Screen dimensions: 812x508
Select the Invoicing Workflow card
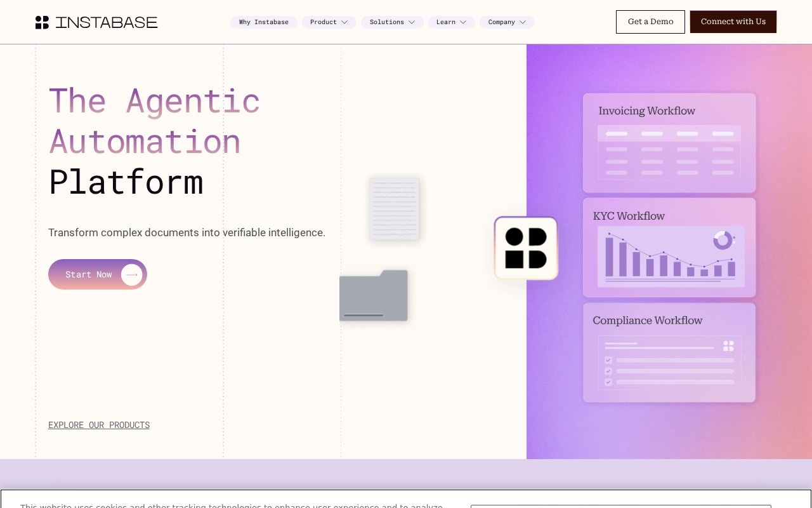[x=669, y=143]
